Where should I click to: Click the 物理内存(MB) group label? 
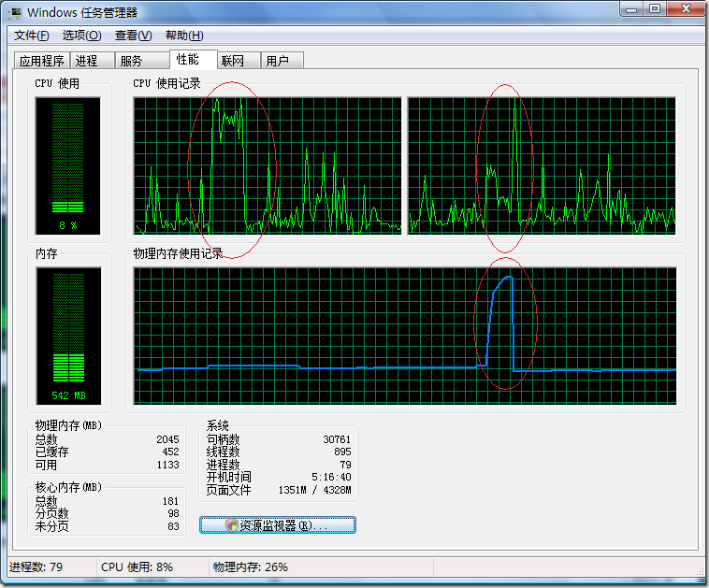tap(68, 425)
